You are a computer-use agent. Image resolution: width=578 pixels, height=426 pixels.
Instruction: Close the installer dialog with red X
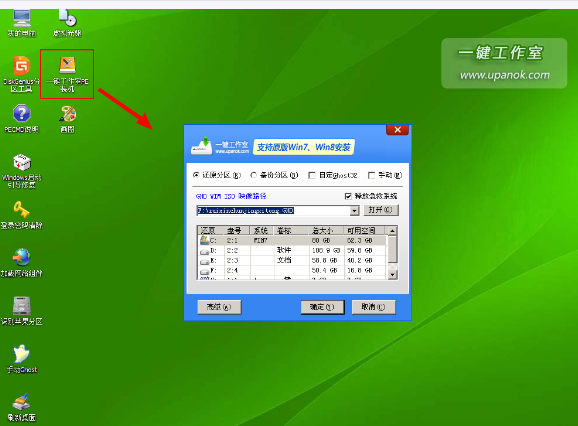click(397, 130)
